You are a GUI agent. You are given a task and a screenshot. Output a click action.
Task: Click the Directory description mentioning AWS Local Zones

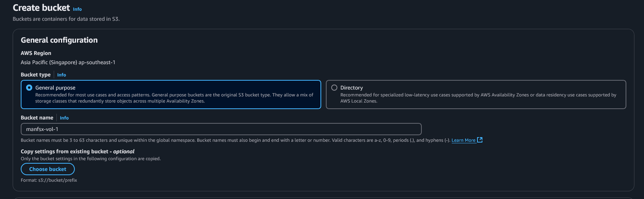tap(478, 98)
